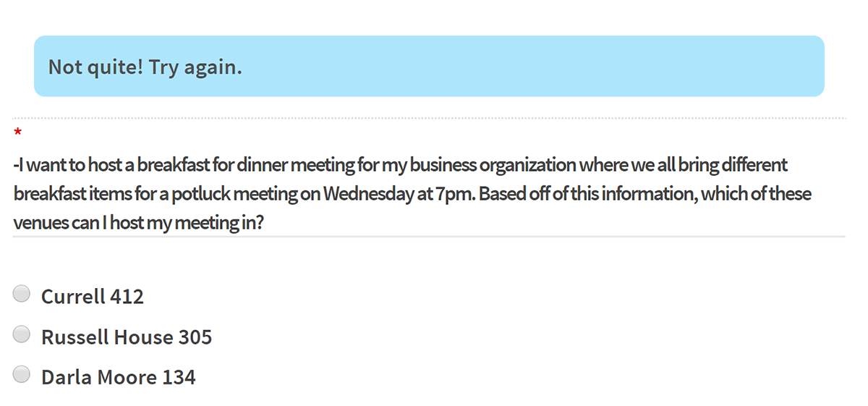Screen dimensions: 868x406
Task: Click the "Currell 412" answer label
Action: click(x=93, y=297)
